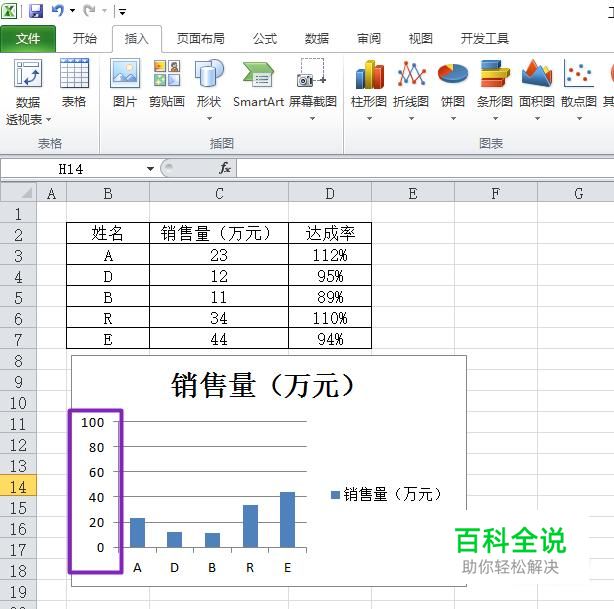Open the 文件 tab

[28, 38]
